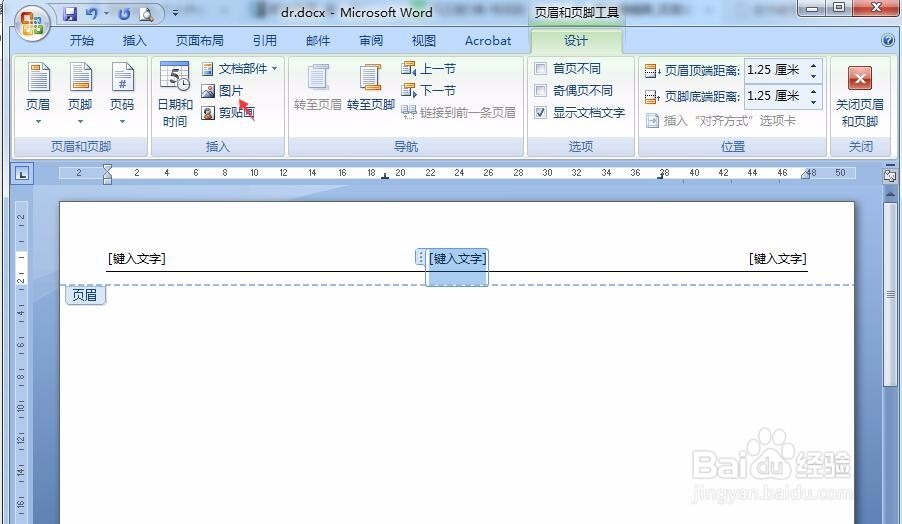Image resolution: width=902 pixels, height=524 pixels.
Task: Select 设计 design tab
Action: [576, 40]
